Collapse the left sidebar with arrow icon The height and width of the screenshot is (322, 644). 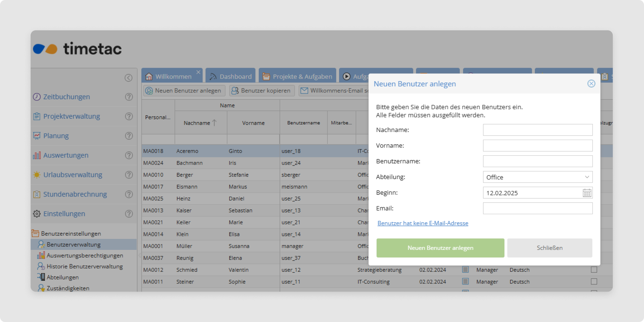click(x=128, y=78)
